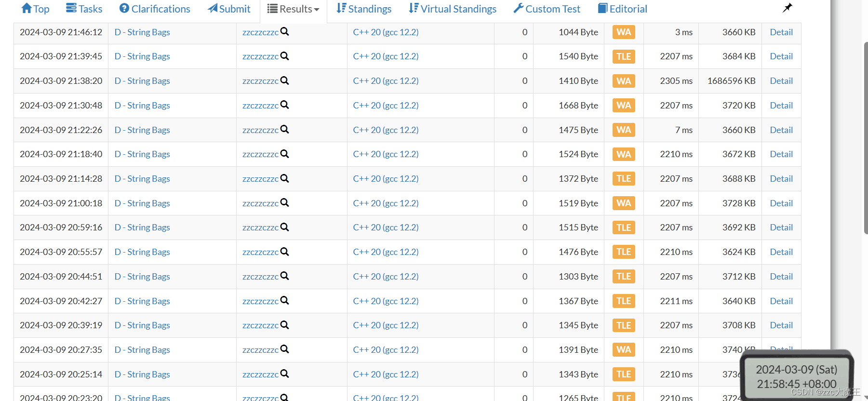This screenshot has height=401, width=868.
Task: Click the WA status badge in 21:46:12 row
Action: 624,32
